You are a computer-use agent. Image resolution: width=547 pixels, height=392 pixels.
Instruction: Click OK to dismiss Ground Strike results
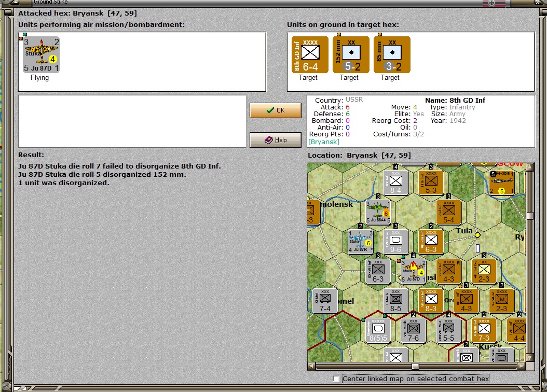point(276,110)
